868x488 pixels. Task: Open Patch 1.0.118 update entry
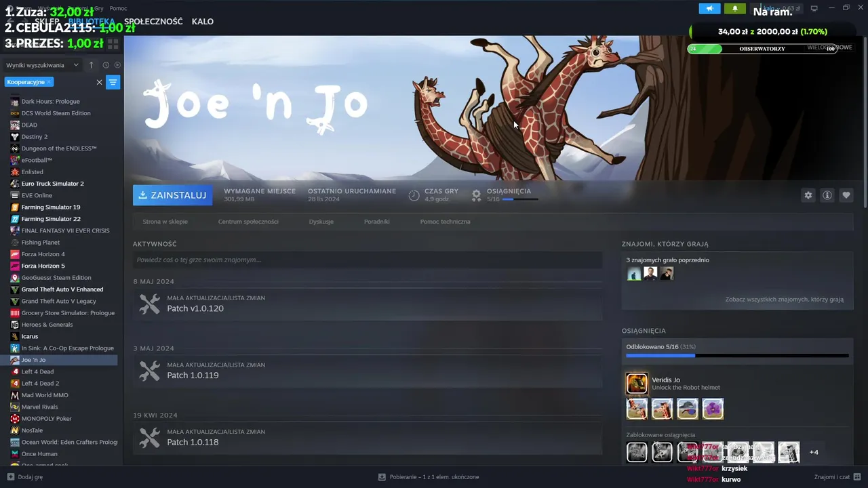point(368,438)
